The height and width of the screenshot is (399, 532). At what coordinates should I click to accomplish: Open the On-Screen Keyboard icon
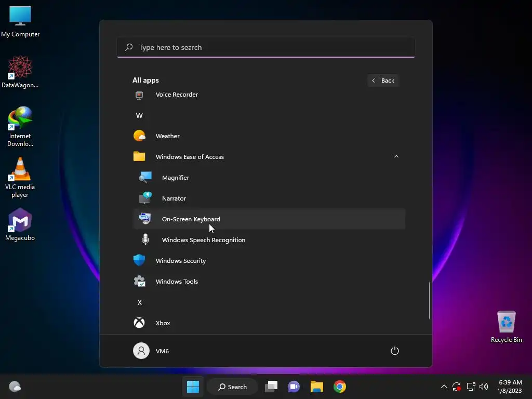click(145, 219)
